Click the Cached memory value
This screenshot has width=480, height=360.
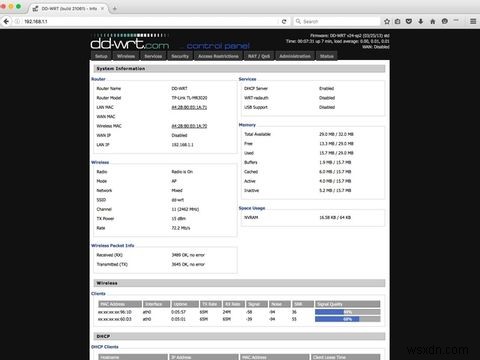point(335,172)
